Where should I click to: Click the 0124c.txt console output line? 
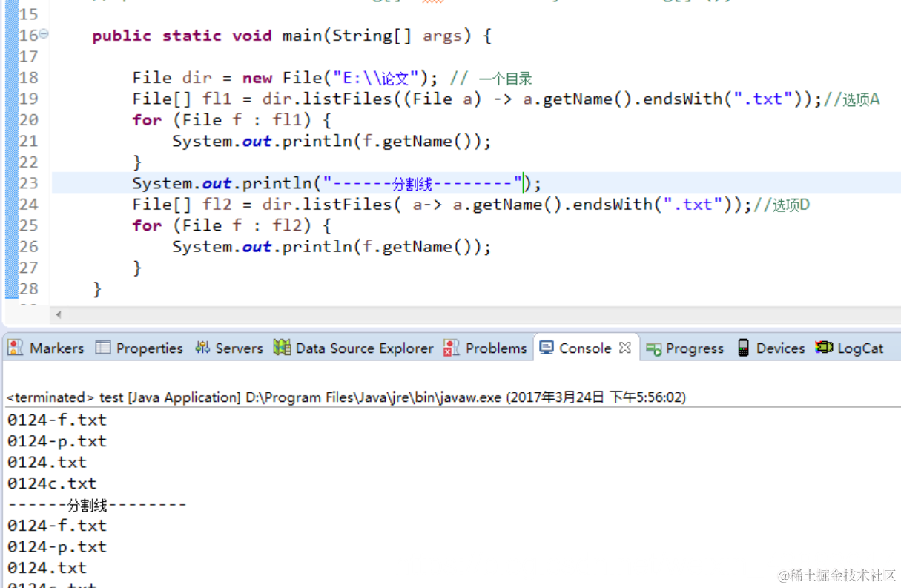52,483
